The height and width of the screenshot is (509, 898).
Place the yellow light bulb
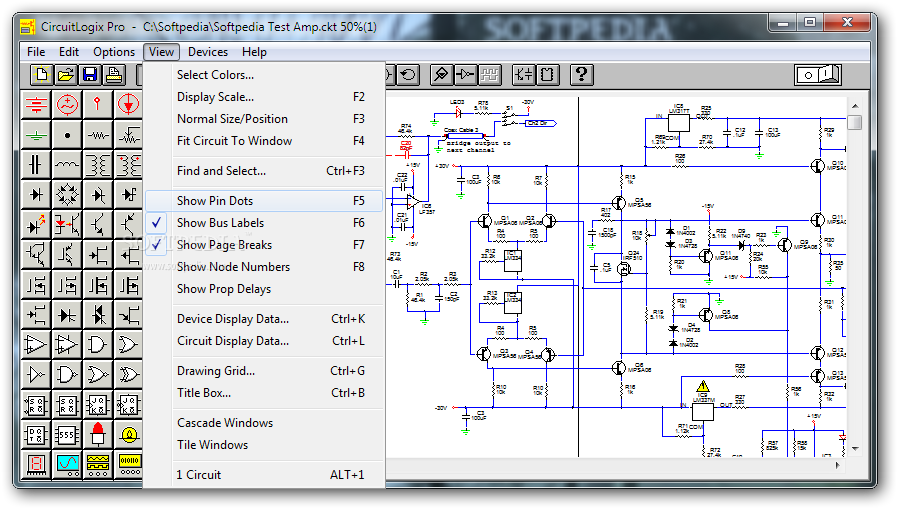[128, 435]
